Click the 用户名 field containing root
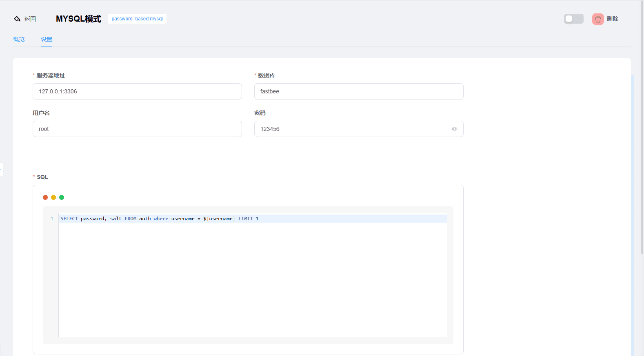The height and width of the screenshot is (356, 644). tap(137, 129)
